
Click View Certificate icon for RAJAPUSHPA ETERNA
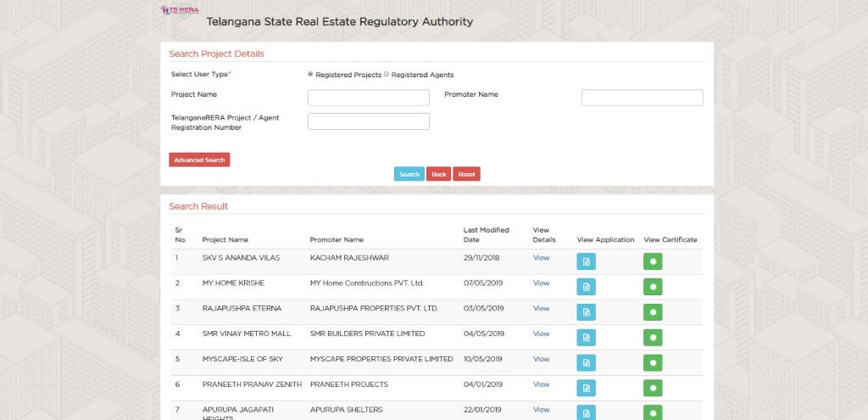(x=652, y=312)
